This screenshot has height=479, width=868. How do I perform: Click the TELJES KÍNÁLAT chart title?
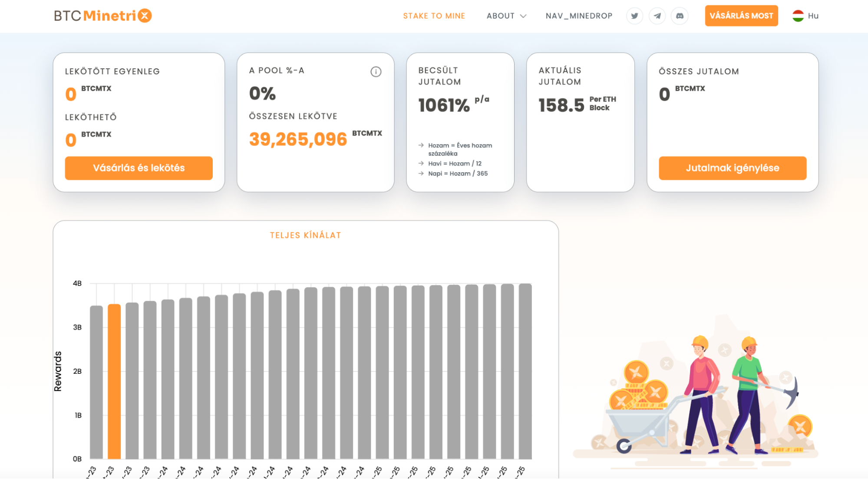click(305, 235)
